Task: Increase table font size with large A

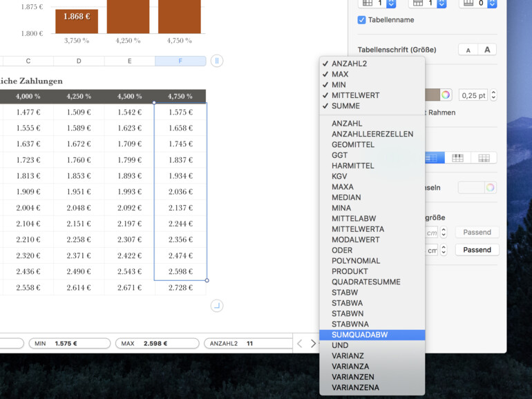Action: pyautogui.click(x=487, y=50)
